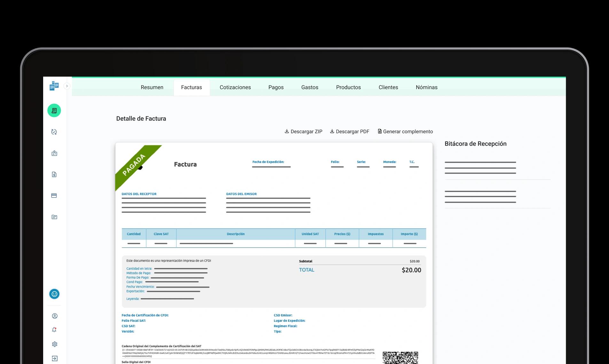Image resolution: width=609 pixels, height=364 pixels.
Task: Open the settings gear icon
Action: click(x=55, y=344)
